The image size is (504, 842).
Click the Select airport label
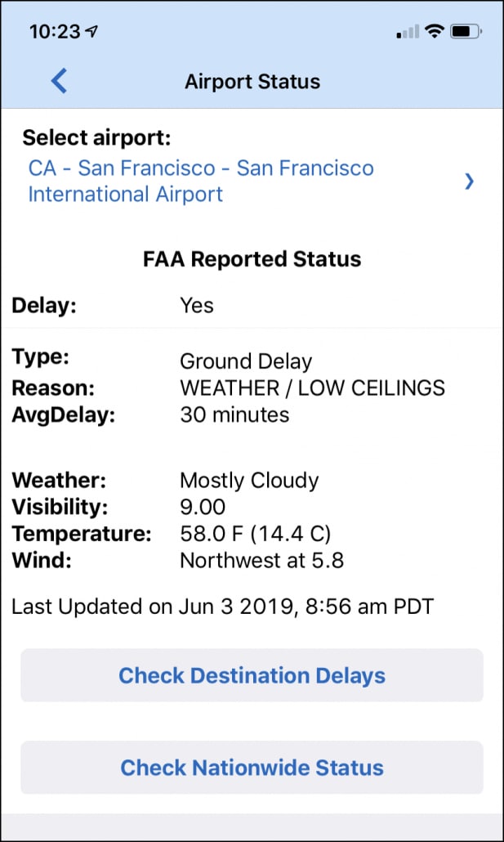coord(96,137)
